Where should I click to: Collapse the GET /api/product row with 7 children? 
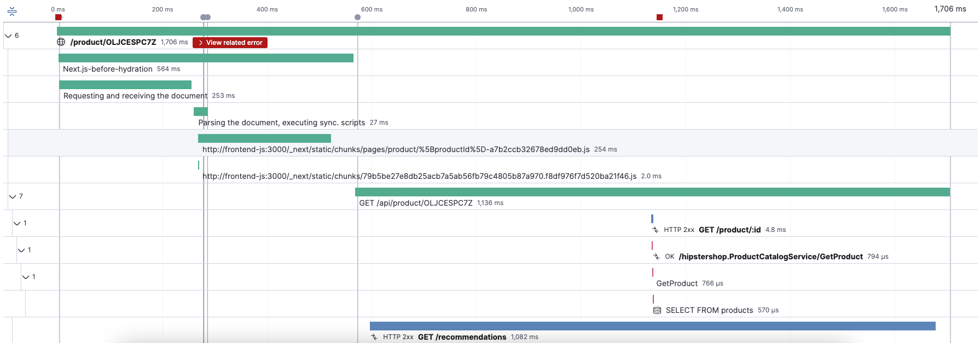click(x=13, y=196)
